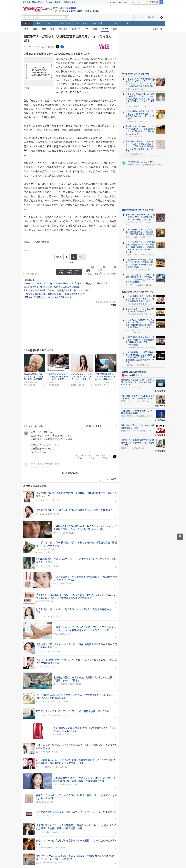Open 女性エスコートは「店選びから会計まで」 article
Screen dimensions: 186x868
click(x=76, y=842)
